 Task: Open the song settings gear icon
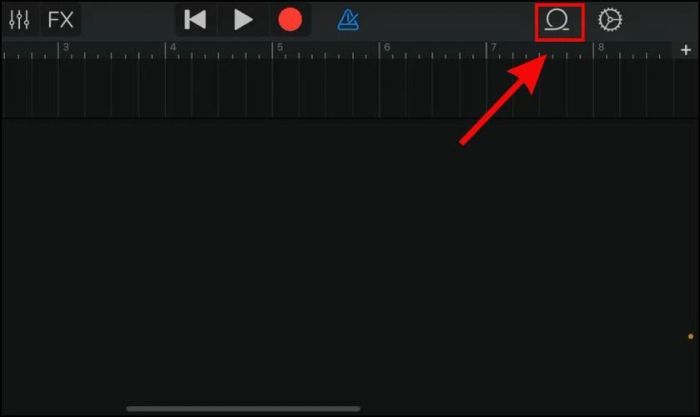[x=610, y=20]
